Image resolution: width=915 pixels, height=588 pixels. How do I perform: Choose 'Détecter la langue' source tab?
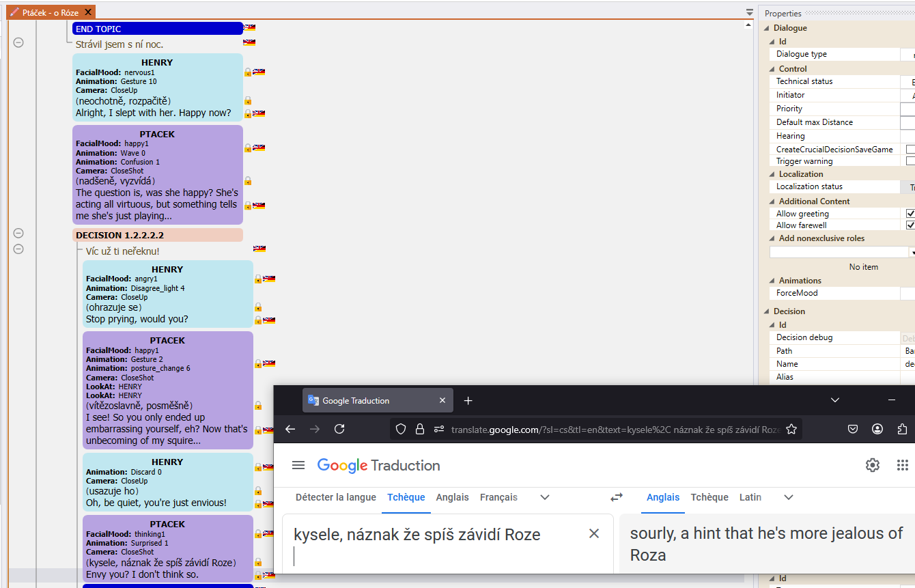[x=336, y=497]
